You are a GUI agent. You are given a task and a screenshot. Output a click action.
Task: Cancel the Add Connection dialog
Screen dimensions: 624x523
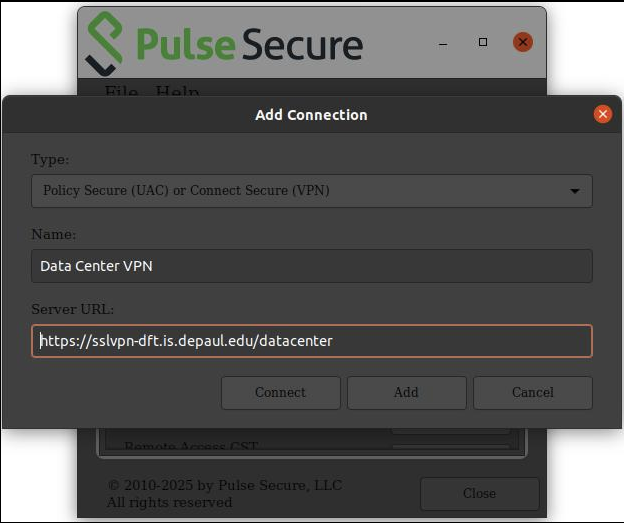tap(532, 392)
